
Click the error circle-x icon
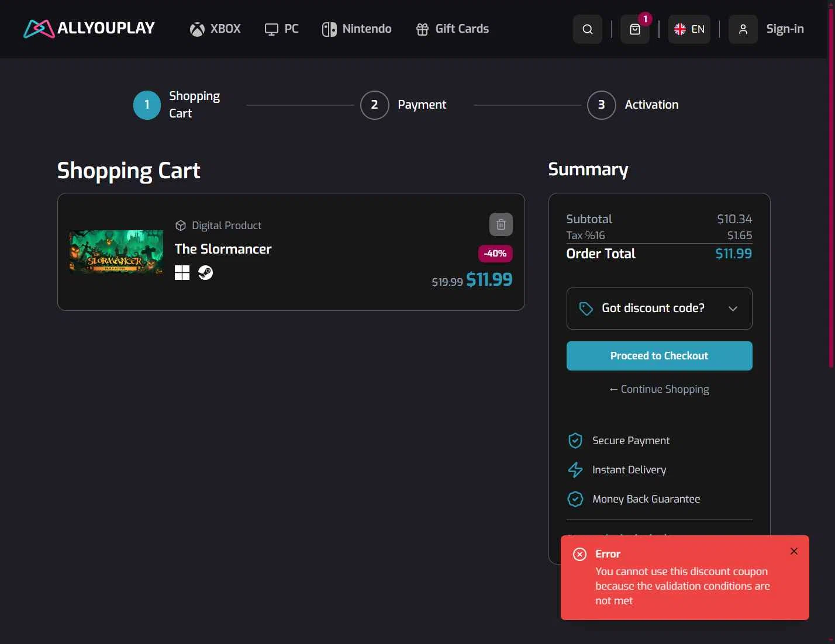pos(580,554)
